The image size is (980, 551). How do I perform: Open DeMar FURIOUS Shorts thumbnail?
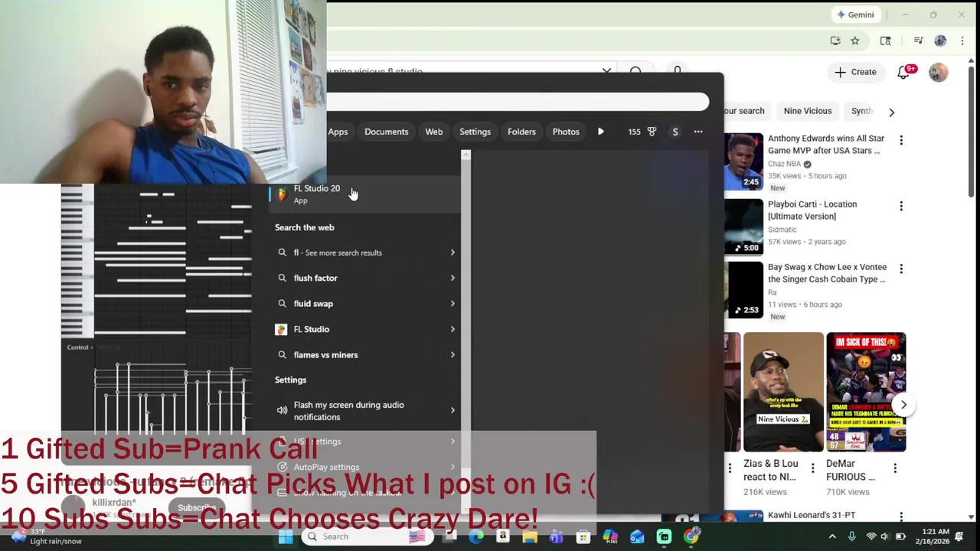tap(866, 392)
